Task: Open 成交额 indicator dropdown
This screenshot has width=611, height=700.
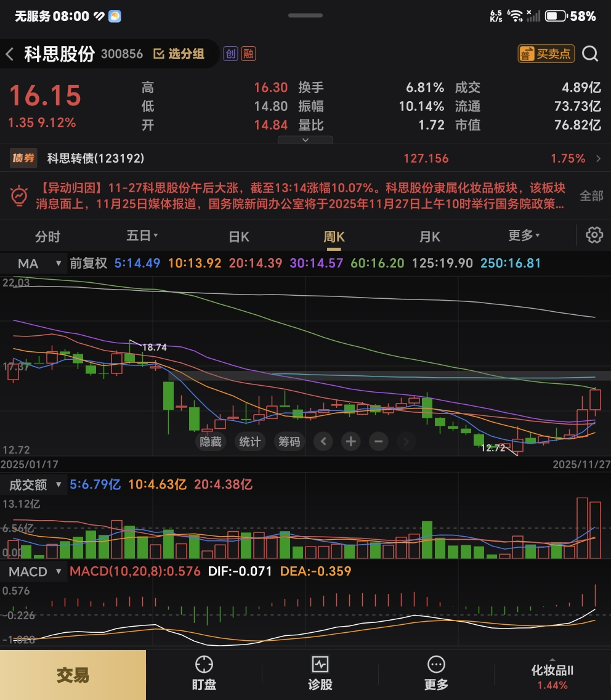Action: coord(35,485)
